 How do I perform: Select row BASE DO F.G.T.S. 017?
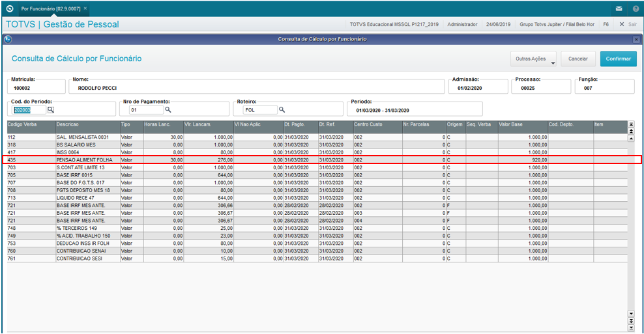pos(317,183)
